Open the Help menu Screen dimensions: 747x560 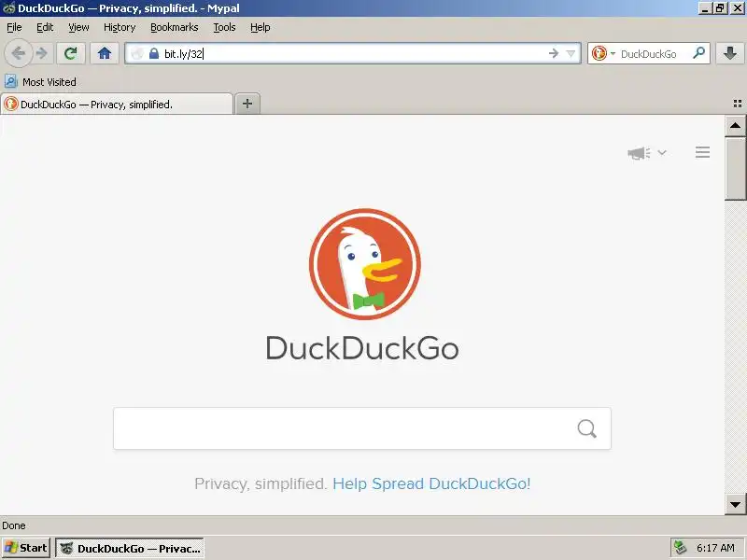[261, 28]
